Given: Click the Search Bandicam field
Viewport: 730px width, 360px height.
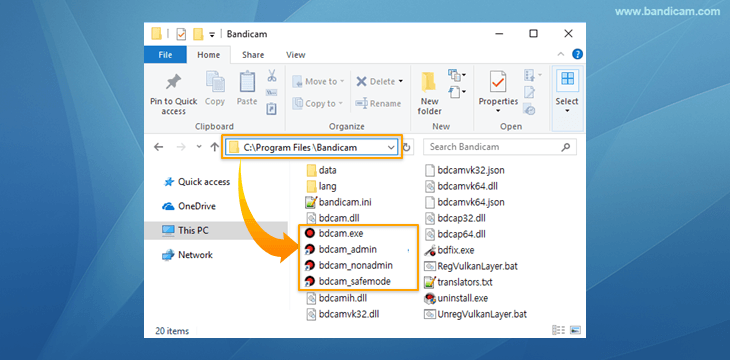Looking at the screenshot, I should coord(500,147).
